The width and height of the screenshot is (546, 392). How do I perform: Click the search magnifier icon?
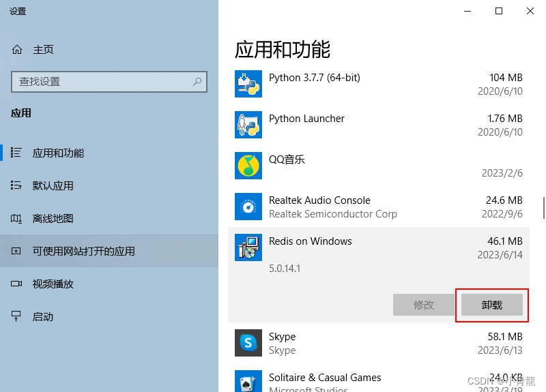pyautogui.click(x=197, y=82)
